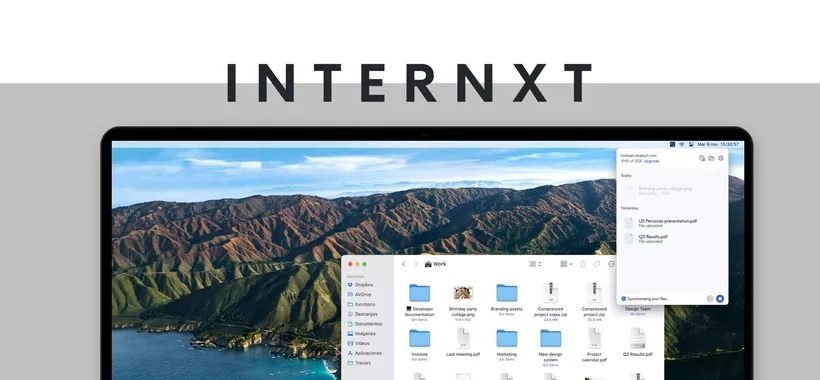
Task: Select the Last meeting.pdf file
Action: click(x=463, y=342)
